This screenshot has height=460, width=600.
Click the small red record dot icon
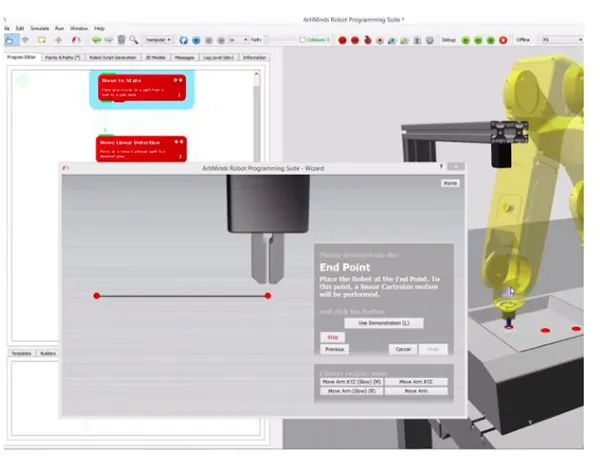pyautogui.click(x=380, y=40)
